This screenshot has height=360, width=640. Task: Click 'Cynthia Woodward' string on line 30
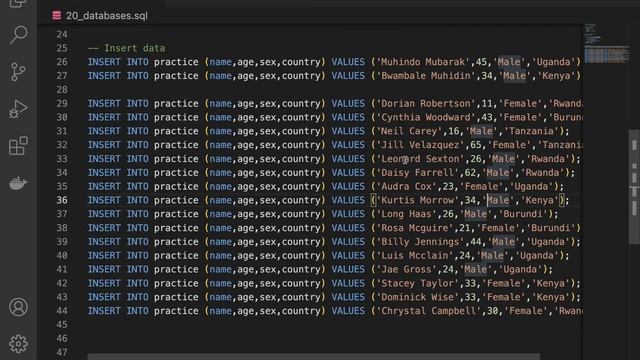coord(426,118)
